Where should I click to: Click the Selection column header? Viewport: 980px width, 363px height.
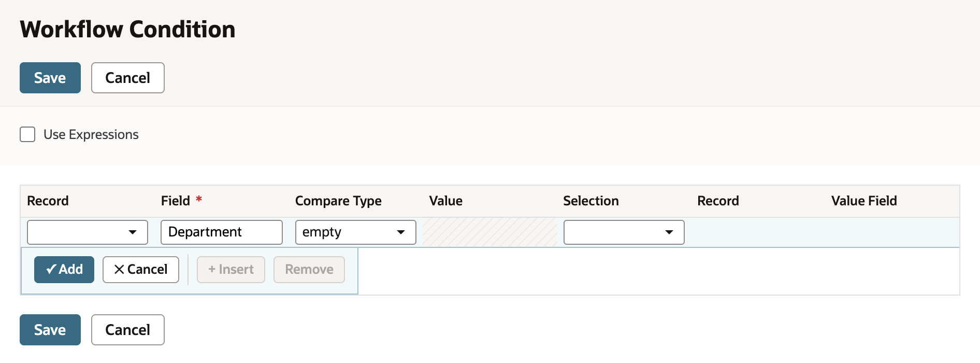591,201
